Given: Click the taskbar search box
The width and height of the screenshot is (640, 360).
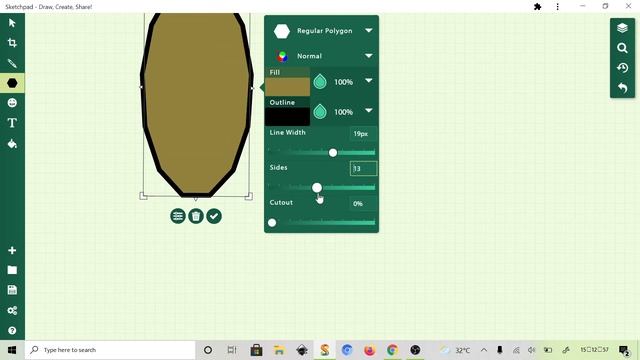Looking at the screenshot, I should click(110, 350).
